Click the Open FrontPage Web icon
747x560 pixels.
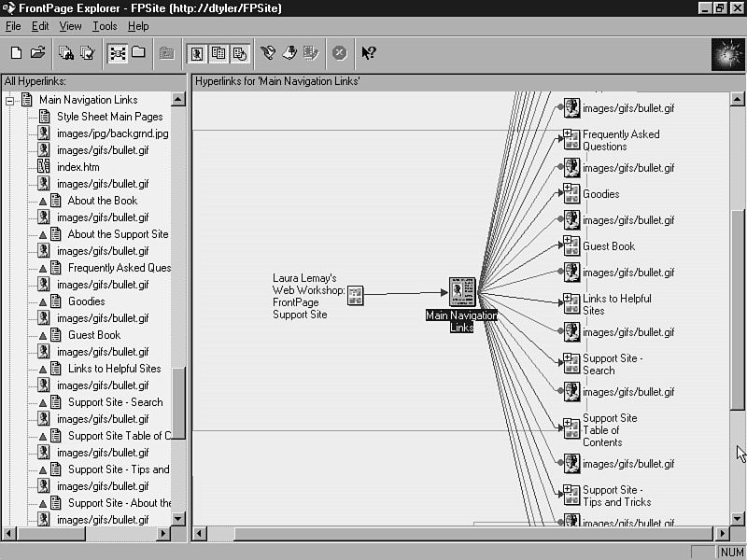38,53
